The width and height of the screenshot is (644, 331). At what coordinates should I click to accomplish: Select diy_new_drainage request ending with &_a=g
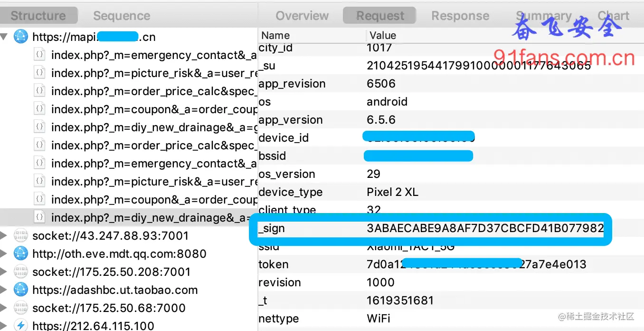(x=129, y=127)
